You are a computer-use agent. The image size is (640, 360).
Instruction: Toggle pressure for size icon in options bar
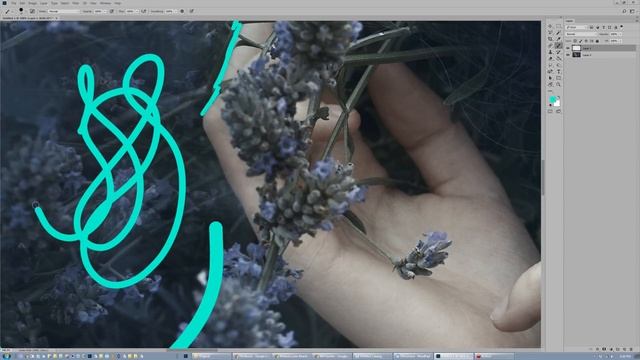[x=191, y=11]
